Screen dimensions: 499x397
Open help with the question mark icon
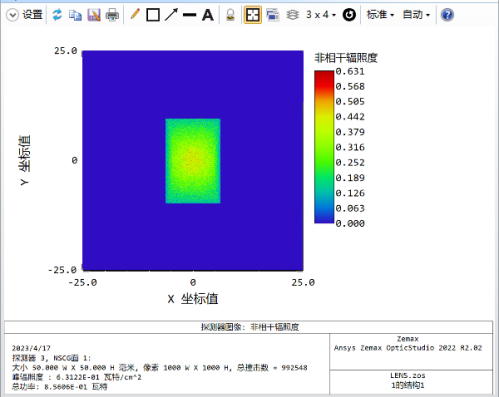click(447, 15)
